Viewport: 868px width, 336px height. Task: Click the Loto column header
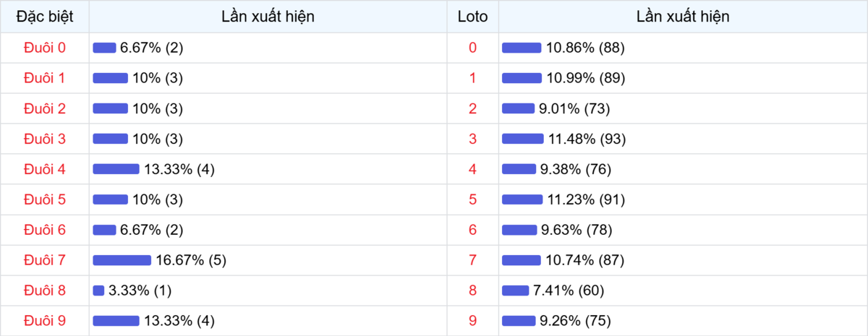[x=473, y=17]
